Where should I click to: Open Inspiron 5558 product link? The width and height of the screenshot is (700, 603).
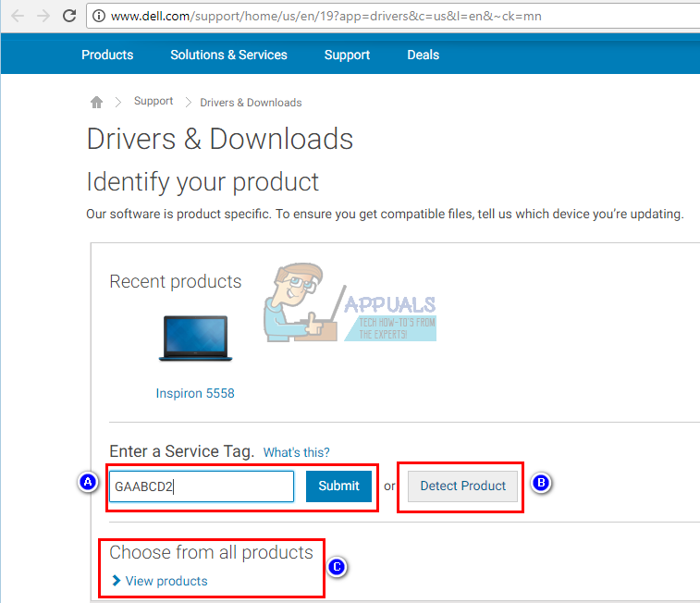click(195, 393)
